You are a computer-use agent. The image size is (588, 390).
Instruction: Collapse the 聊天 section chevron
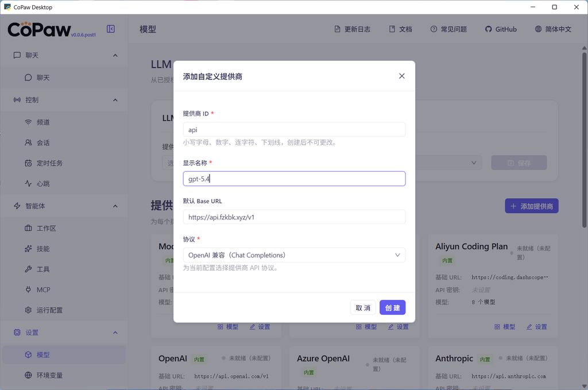click(115, 56)
